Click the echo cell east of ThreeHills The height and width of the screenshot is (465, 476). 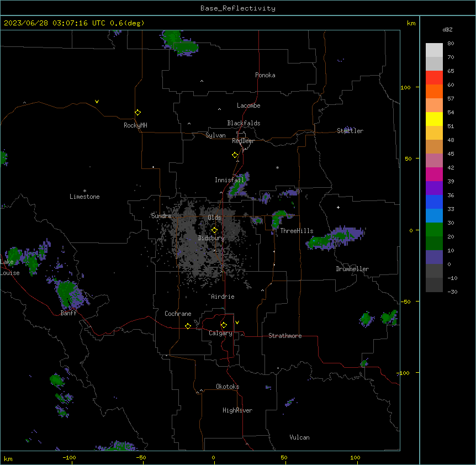click(335, 238)
